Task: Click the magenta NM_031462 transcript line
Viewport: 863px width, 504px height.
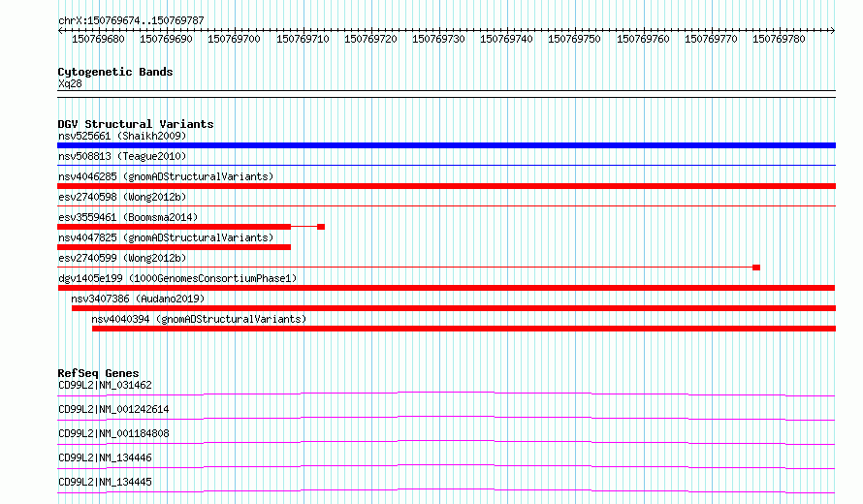Action: coord(446,394)
